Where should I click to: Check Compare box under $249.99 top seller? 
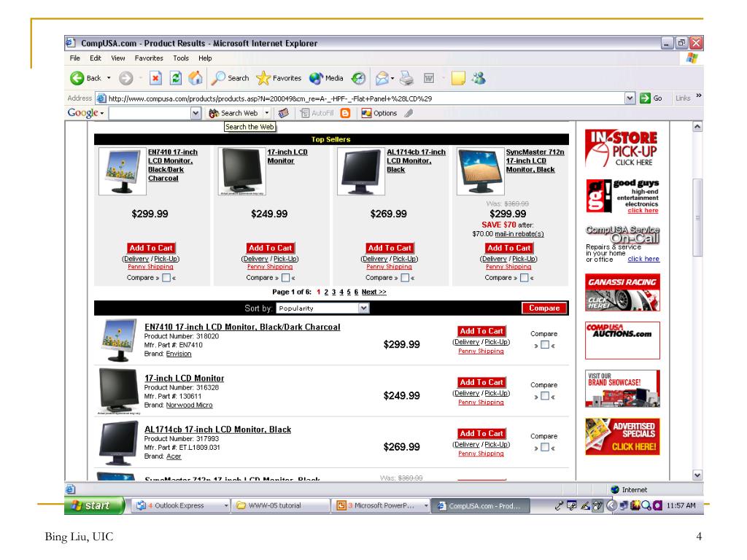[285, 278]
